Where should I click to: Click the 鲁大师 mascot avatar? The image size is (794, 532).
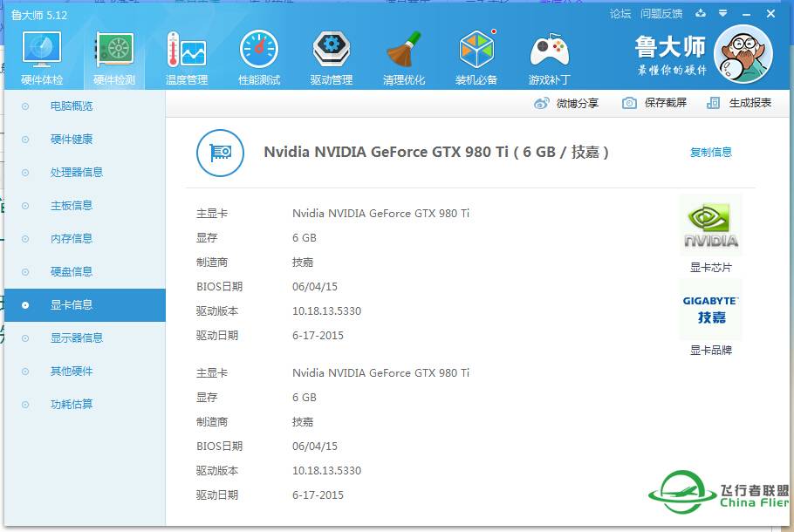pos(743,54)
